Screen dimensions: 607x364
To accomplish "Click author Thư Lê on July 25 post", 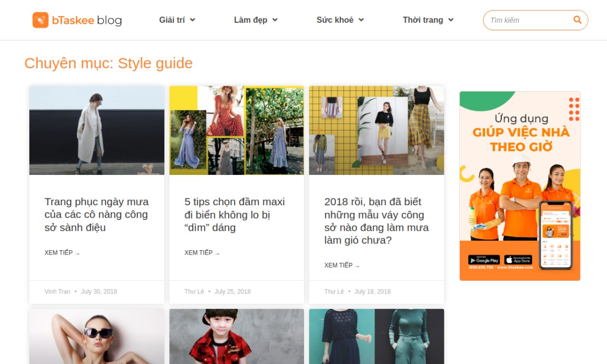I will pyautogui.click(x=194, y=291).
